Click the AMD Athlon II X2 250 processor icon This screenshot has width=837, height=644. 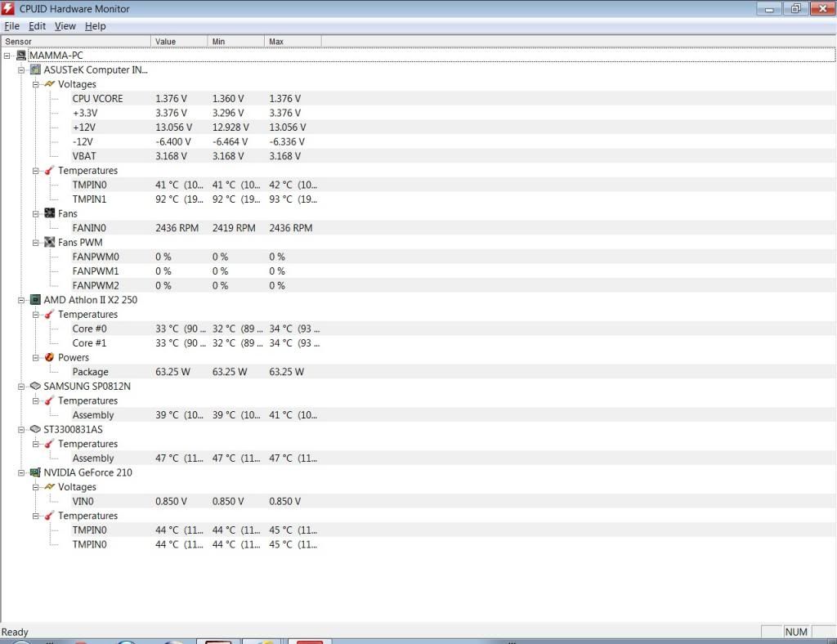pos(35,300)
